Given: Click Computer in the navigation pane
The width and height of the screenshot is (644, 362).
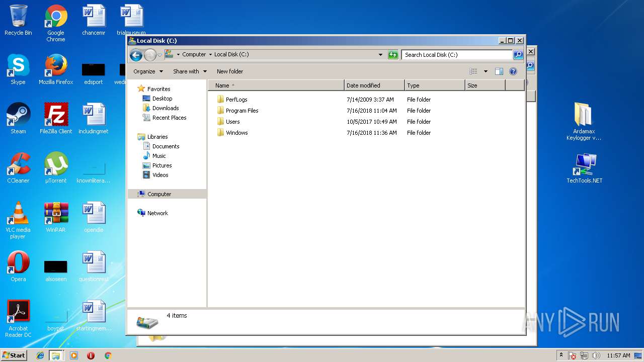Looking at the screenshot, I should [x=167, y=194].
